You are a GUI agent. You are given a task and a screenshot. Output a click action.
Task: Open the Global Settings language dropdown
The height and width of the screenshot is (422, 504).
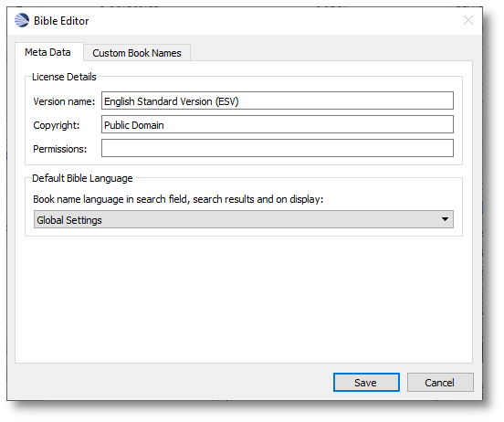[x=244, y=220]
